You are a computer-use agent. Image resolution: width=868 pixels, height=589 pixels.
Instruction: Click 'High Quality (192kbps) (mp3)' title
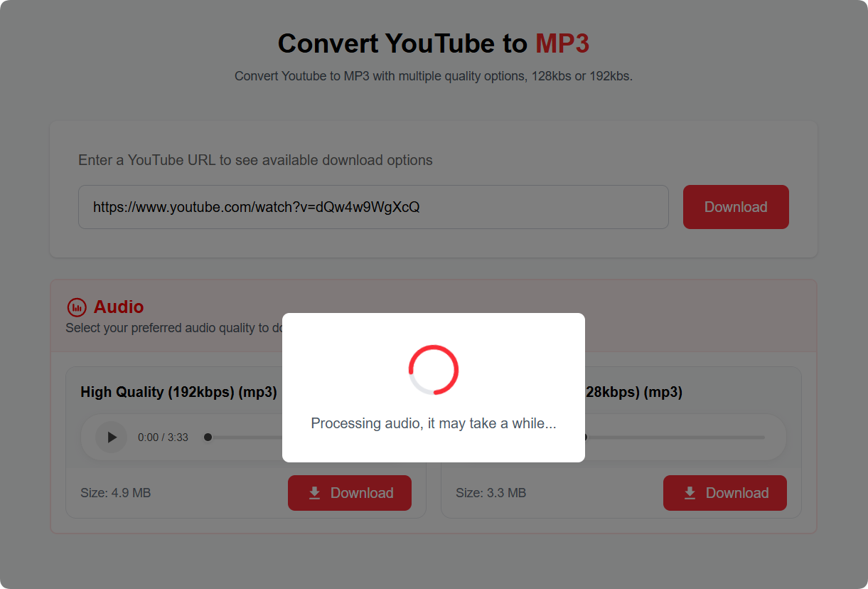pos(178,392)
